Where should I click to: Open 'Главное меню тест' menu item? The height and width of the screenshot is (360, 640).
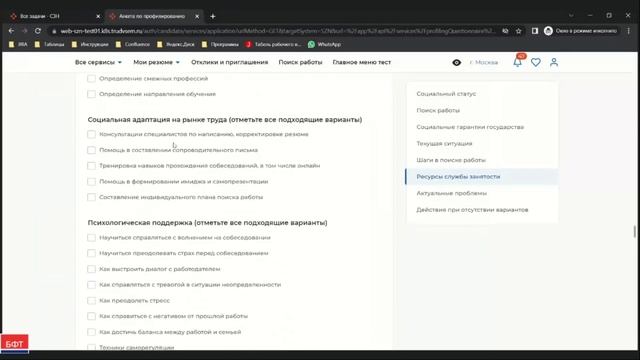click(x=362, y=62)
